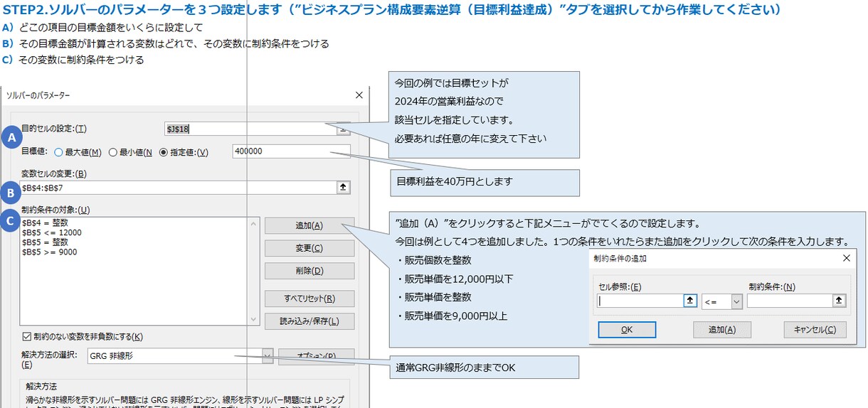This screenshot has height=408, width=868.
Task: Click キャンセル(C) in constraint dialog
Action: (x=815, y=330)
